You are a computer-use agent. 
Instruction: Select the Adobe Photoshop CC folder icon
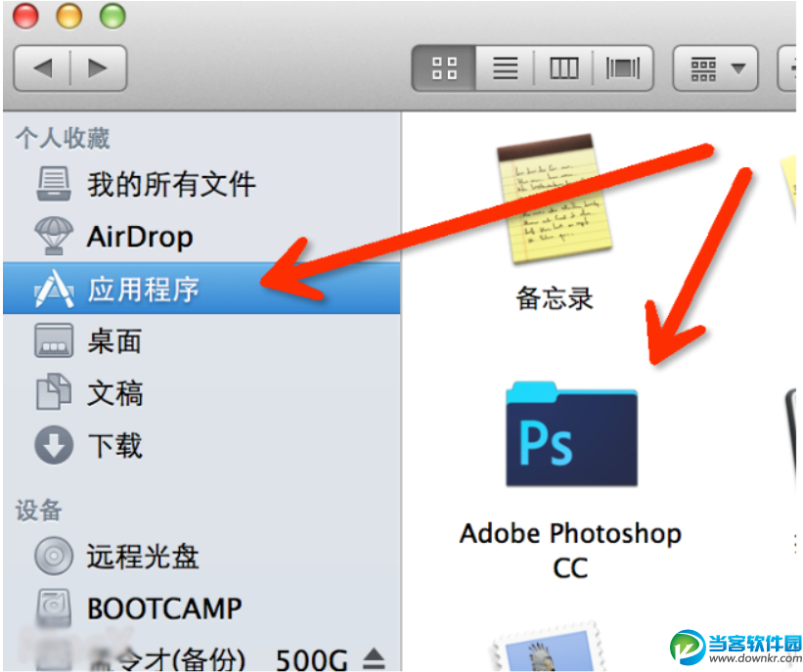pos(571,433)
